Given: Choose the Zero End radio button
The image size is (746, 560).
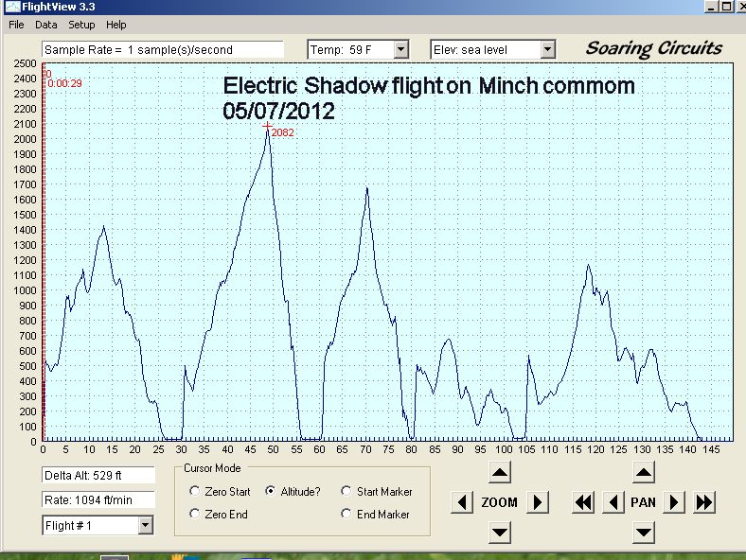Looking at the screenshot, I should [x=195, y=515].
